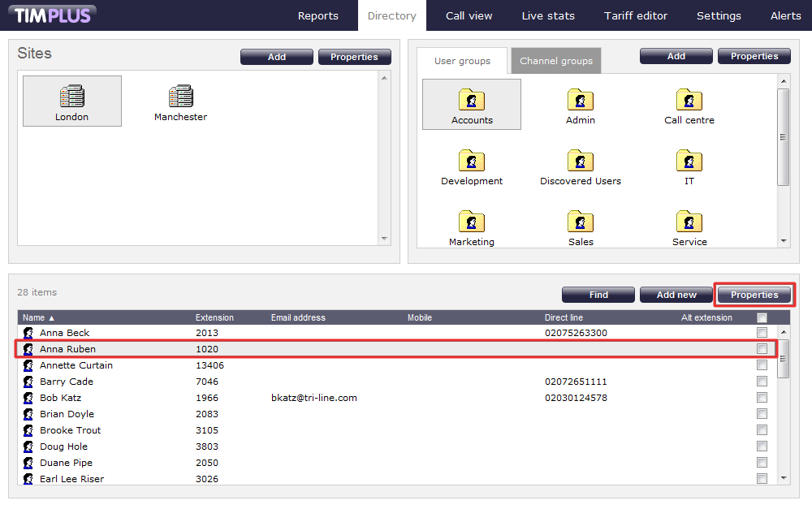
Task: Open the Tariff editor menu
Action: click(636, 15)
